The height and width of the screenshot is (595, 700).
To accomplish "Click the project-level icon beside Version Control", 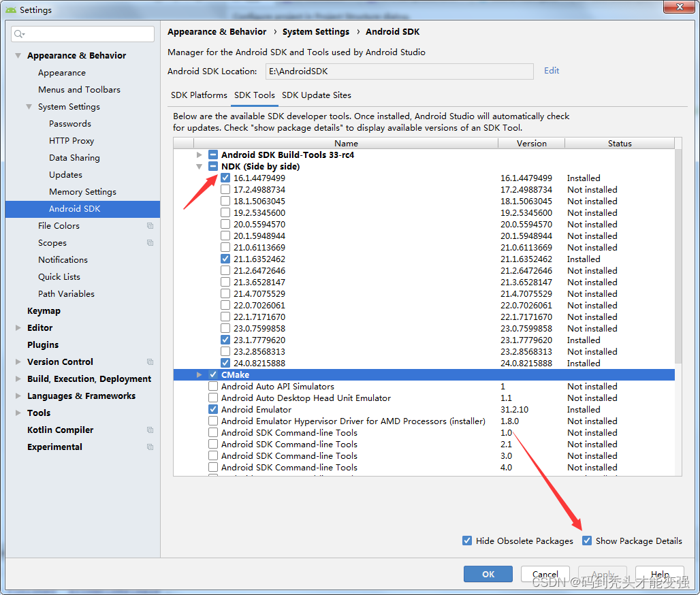I will pyautogui.click(x=150, y=362).
